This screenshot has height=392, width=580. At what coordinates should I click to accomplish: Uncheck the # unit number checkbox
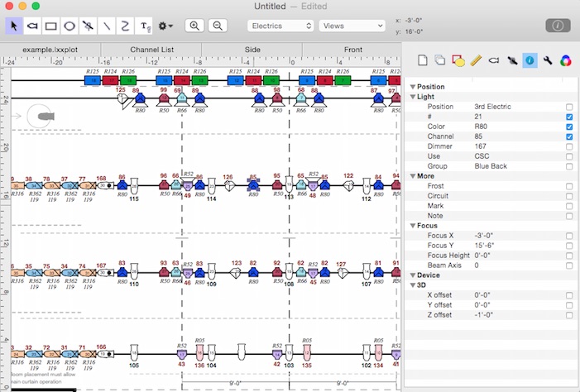[569, 117]
